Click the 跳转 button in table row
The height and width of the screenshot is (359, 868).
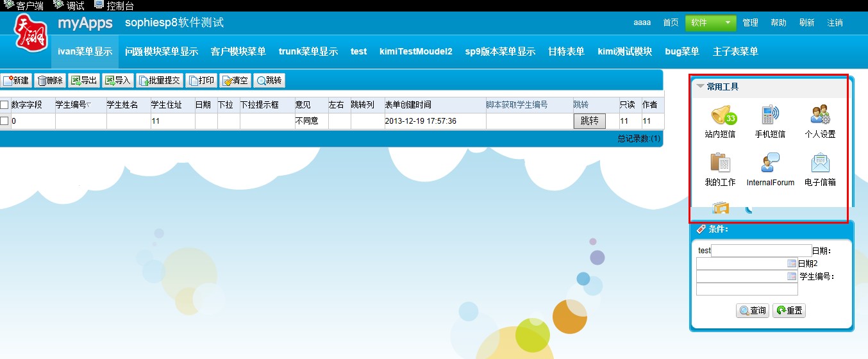point(589,121)
